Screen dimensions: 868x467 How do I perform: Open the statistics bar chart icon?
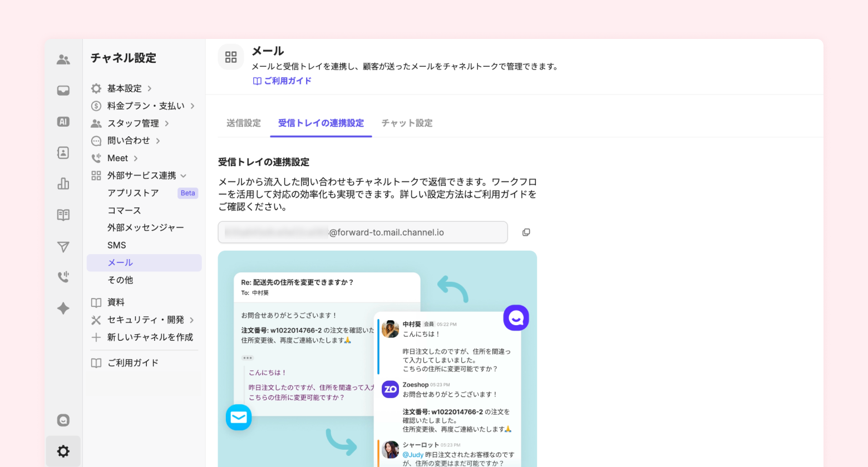point(63,183)
